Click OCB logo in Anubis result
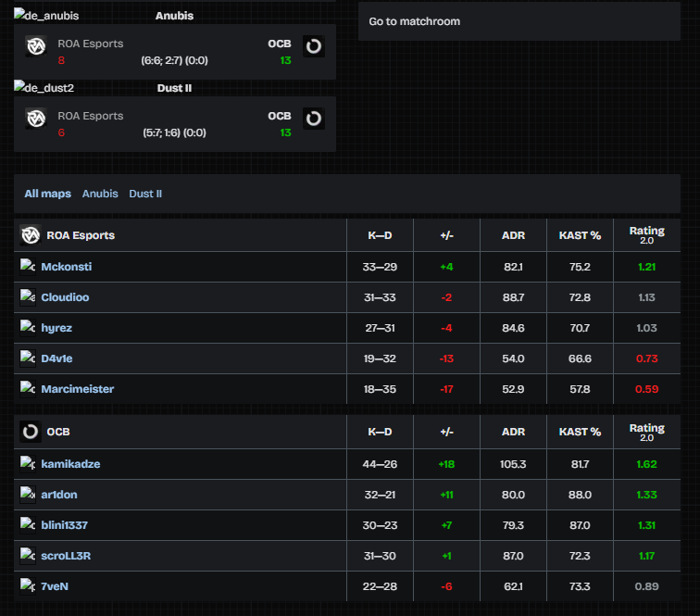Screen dimensions: 700x616 (314, 46)
